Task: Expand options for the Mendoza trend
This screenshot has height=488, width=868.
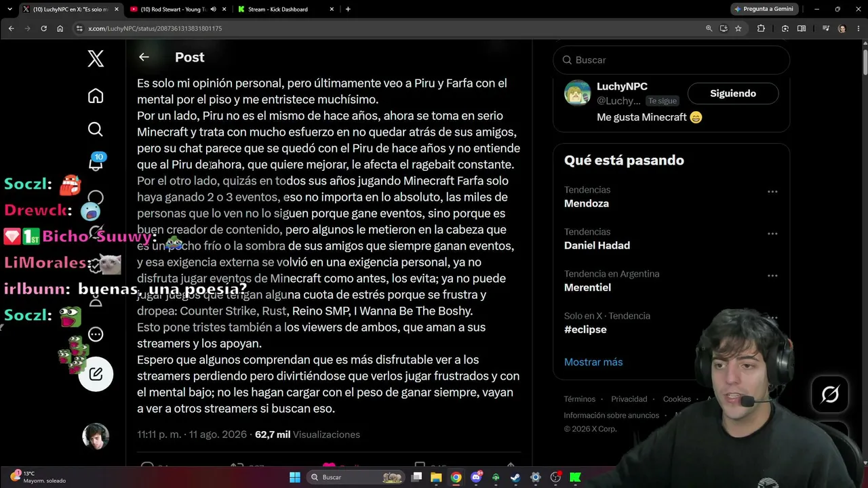Action: (x=772, y=192)
